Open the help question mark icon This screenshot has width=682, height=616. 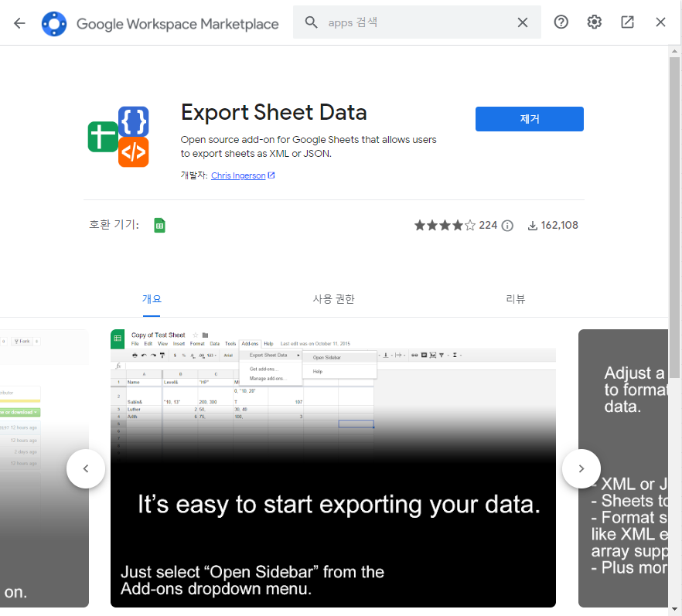click(x=561, y=22)
